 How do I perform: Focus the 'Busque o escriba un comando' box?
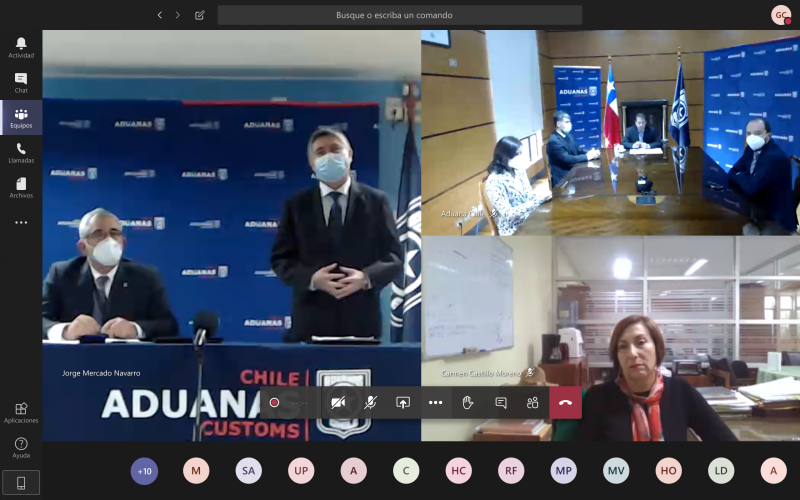[399, 15]
